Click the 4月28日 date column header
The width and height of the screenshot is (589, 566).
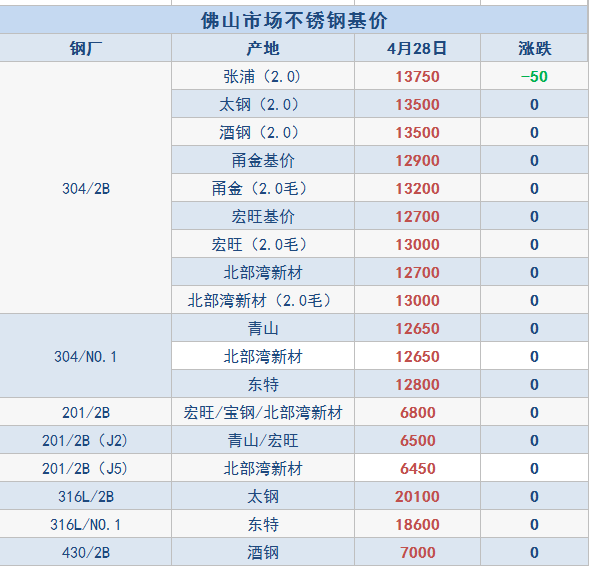pos(417,48)
